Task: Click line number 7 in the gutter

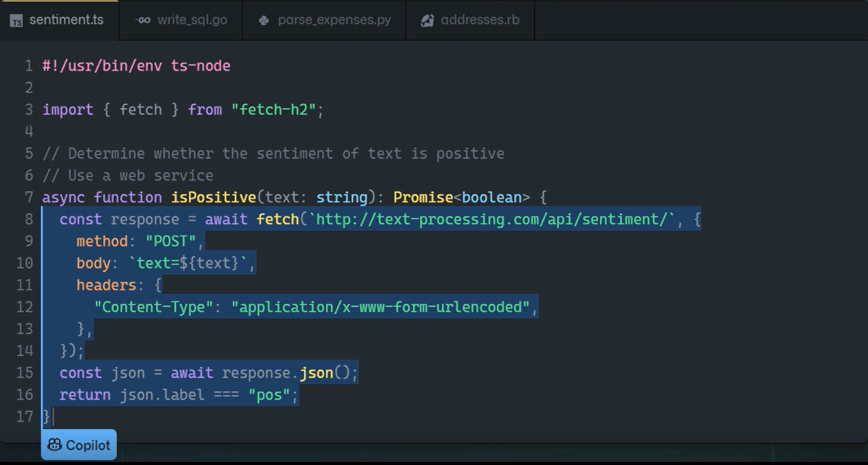Action: [29, 197]
